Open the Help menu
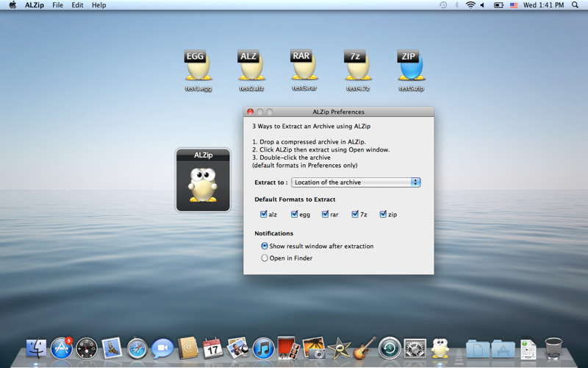588x368 pixels. pos(98,5)
